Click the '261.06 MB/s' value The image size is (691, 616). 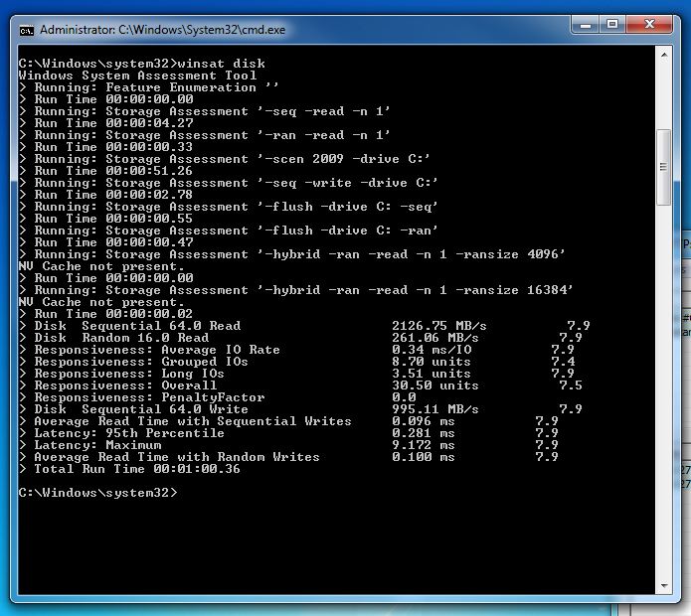point(435,337)
